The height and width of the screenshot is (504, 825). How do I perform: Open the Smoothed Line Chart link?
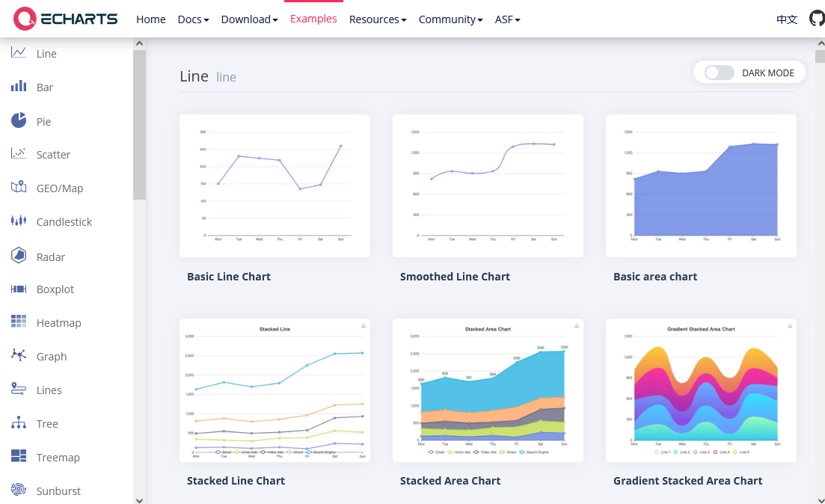(x=455, y=277)
